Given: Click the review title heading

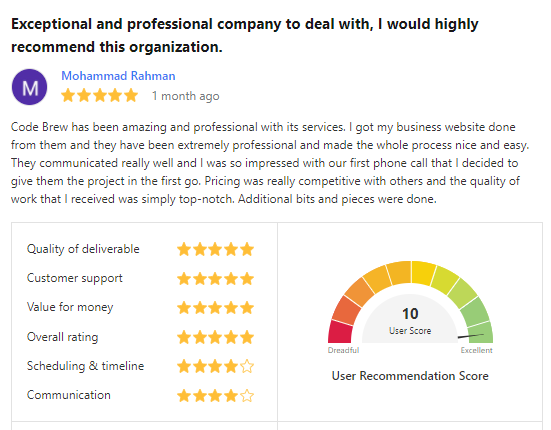Looking at the screenshot, I should click(x=245, y=35).
